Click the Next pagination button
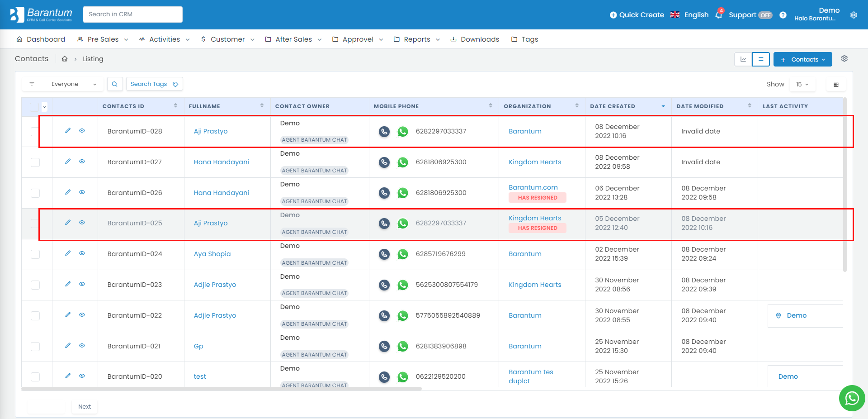868x419 pixels. pos(85,407)
